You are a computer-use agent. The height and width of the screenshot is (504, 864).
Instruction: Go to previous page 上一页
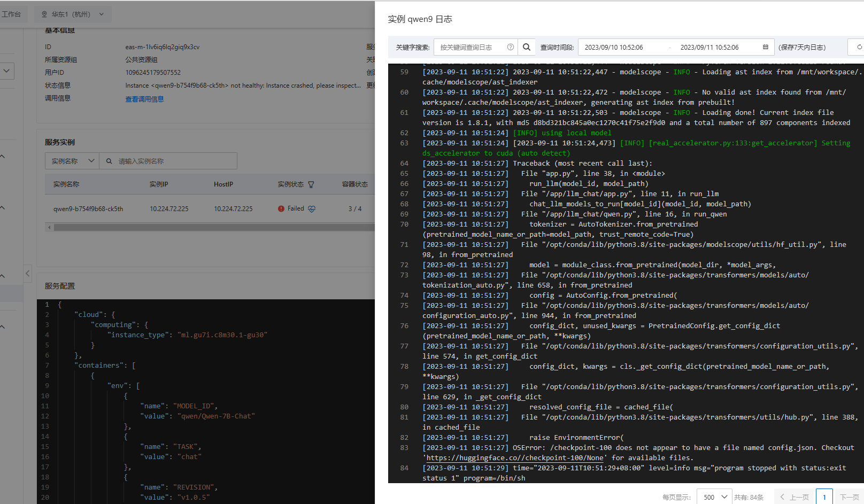pyautogui.click(x=794, y=497)
